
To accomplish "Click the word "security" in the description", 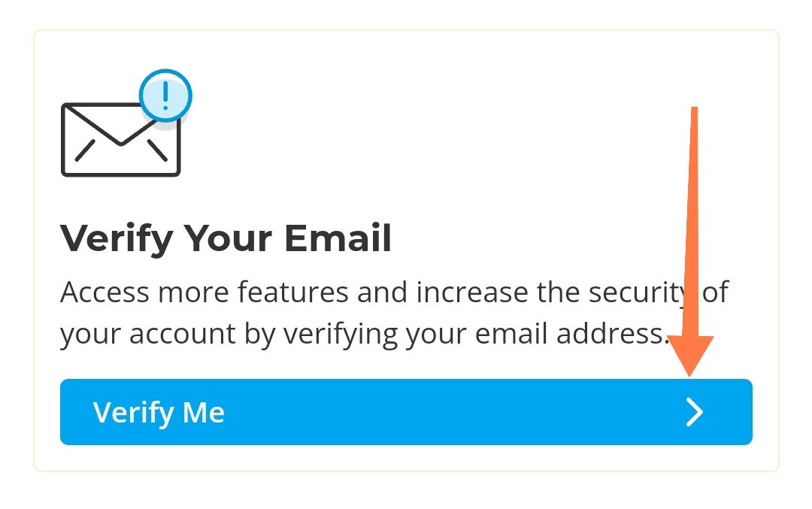I will tap(633, 292).
